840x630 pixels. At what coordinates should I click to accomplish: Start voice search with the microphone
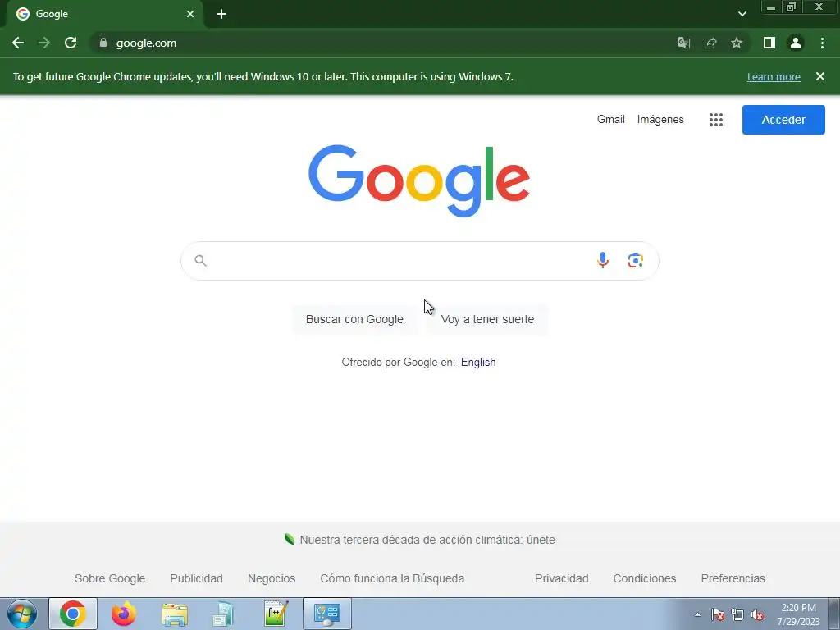(603, 260)
